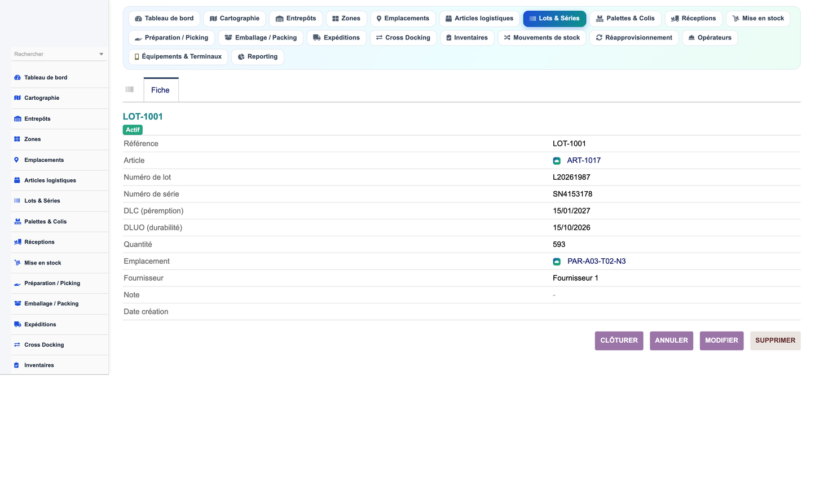Click the ANNULER button
This screenshot has height=504, width=815.
[671, 341]
